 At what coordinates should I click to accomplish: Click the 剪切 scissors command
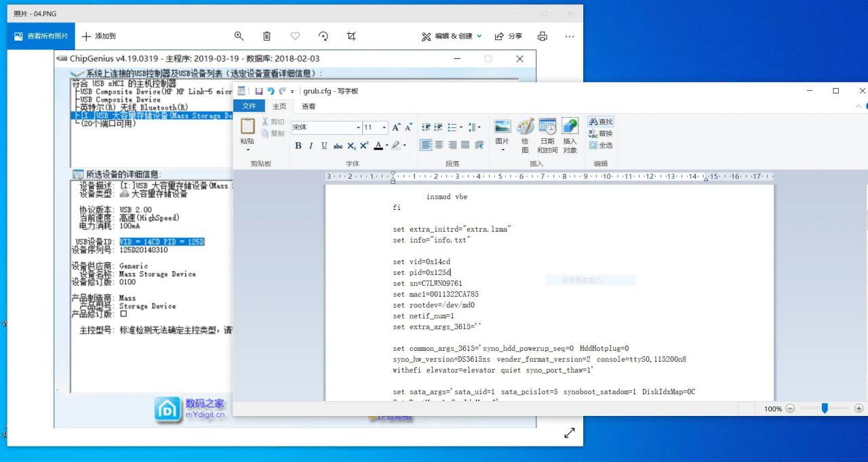coord(273,122)
